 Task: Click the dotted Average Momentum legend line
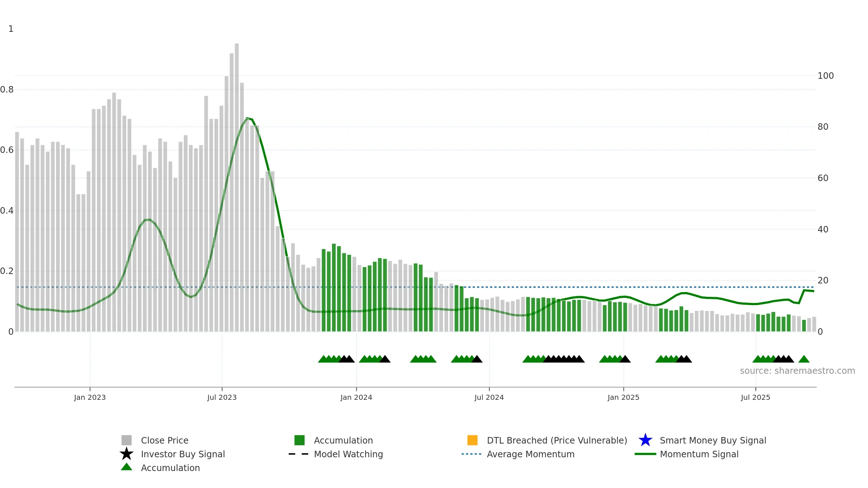point(472,454)
